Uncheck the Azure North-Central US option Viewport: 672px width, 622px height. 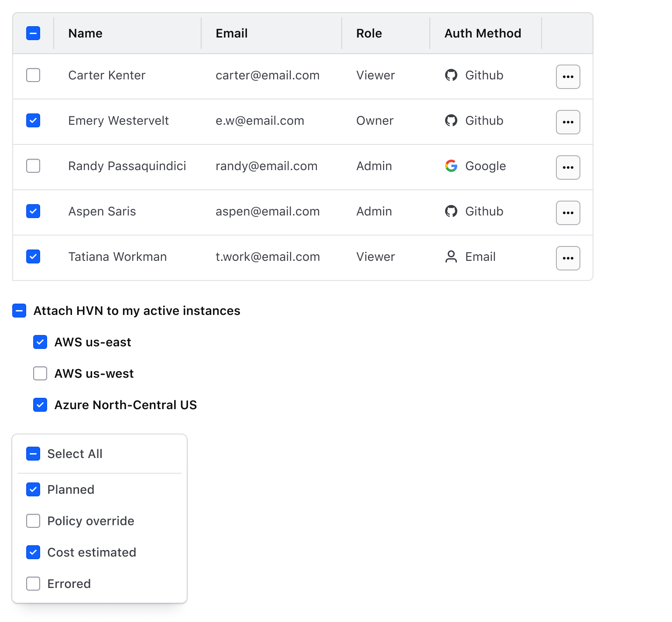[40, 405]
